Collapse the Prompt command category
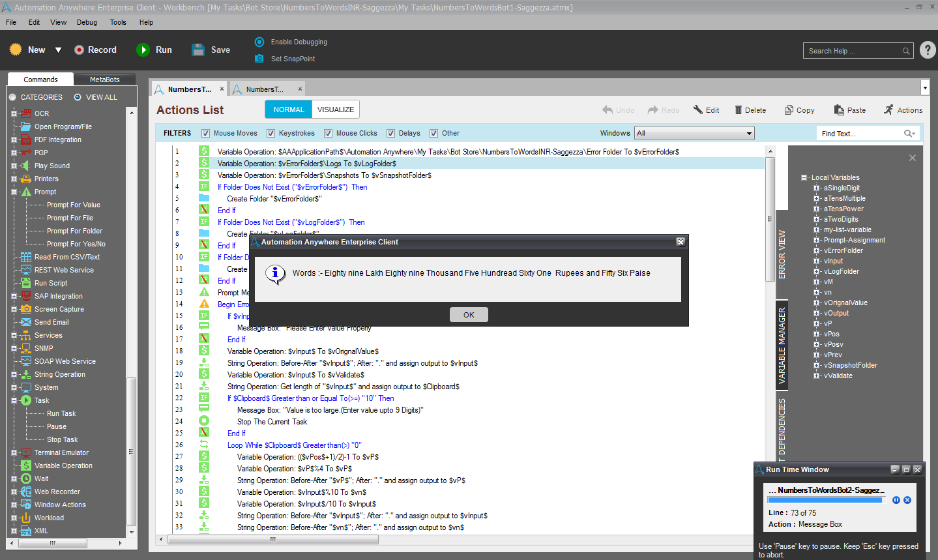 [14, 192]
